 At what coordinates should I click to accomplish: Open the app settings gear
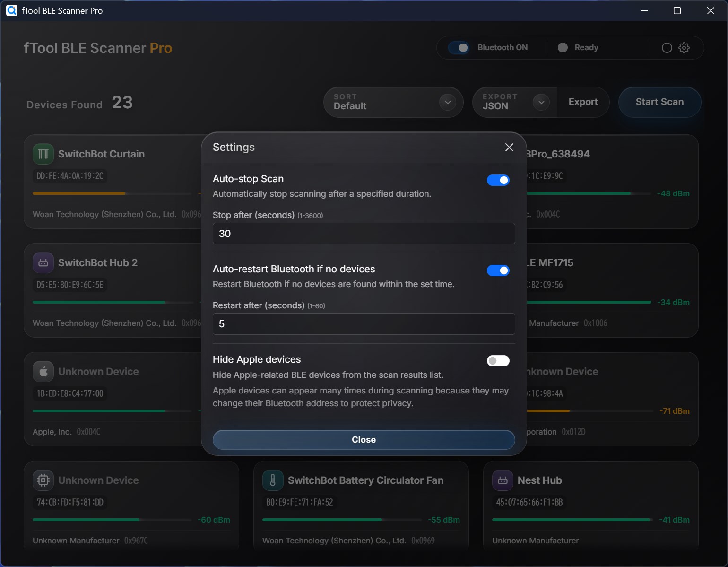coord(684,48)
